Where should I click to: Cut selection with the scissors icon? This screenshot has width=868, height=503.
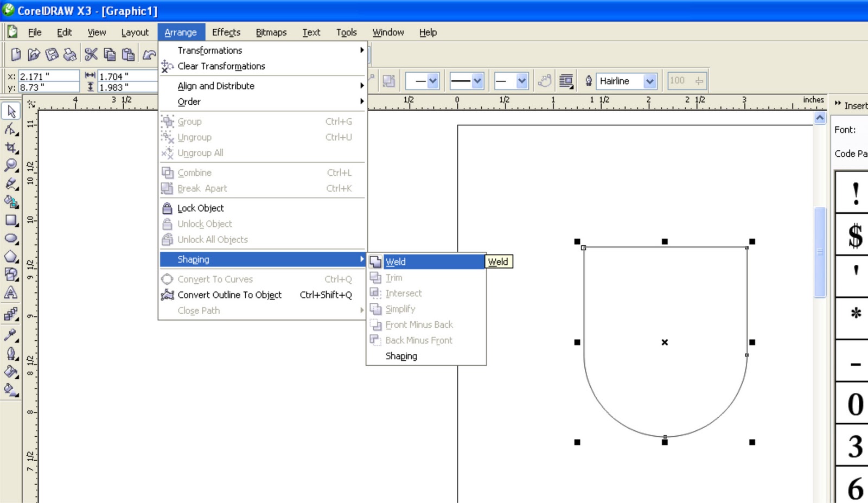91,54
